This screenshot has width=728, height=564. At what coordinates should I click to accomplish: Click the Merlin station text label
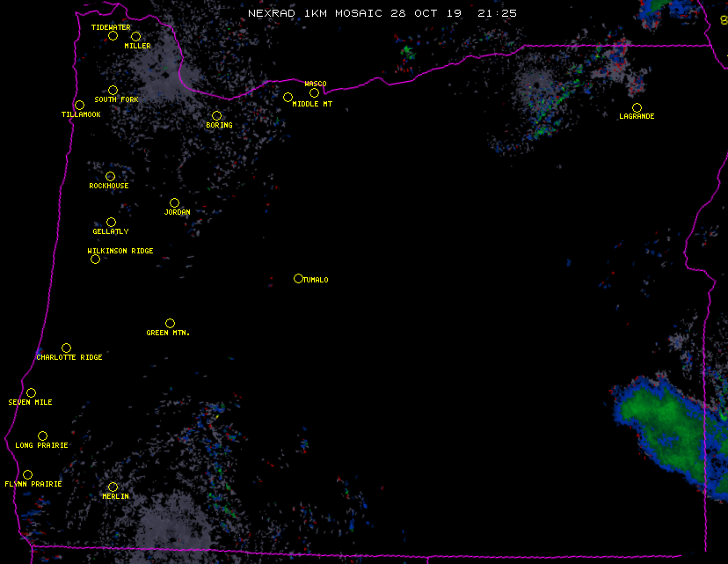(115, 497)
